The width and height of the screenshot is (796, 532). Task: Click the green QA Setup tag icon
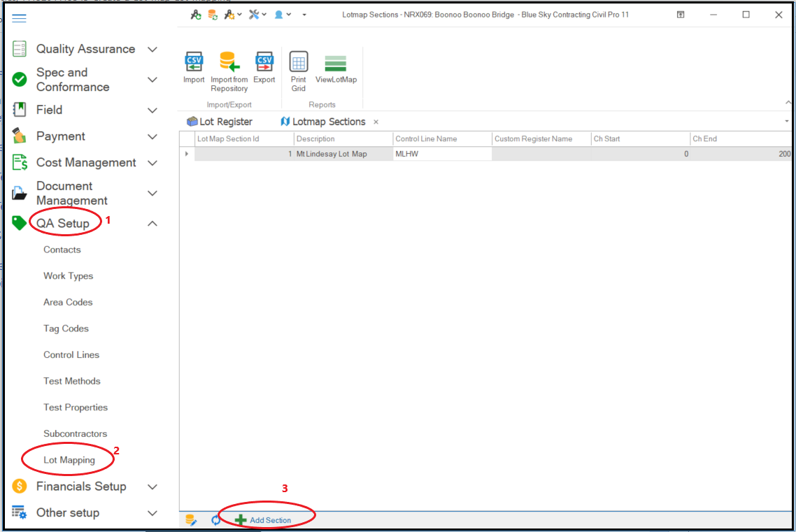tap(20, 223)
